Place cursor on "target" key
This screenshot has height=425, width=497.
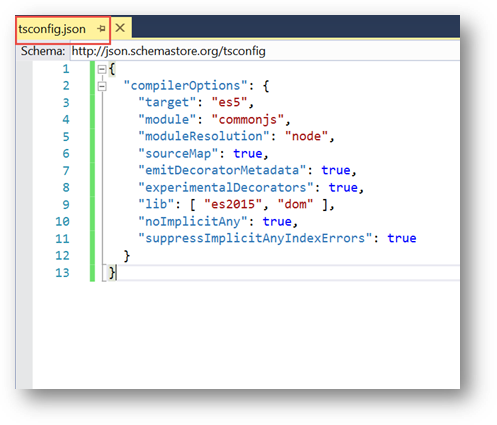pos(167,102)
